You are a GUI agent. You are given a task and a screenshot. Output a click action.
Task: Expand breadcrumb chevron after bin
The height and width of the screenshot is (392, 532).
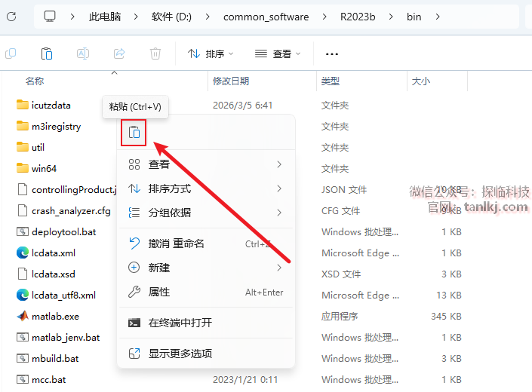click(437, 17)
